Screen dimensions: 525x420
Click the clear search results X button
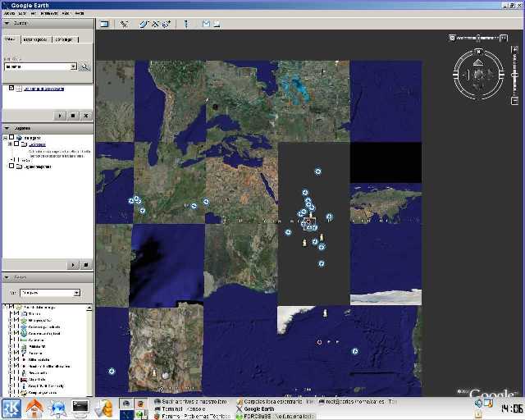pos(86,116)
